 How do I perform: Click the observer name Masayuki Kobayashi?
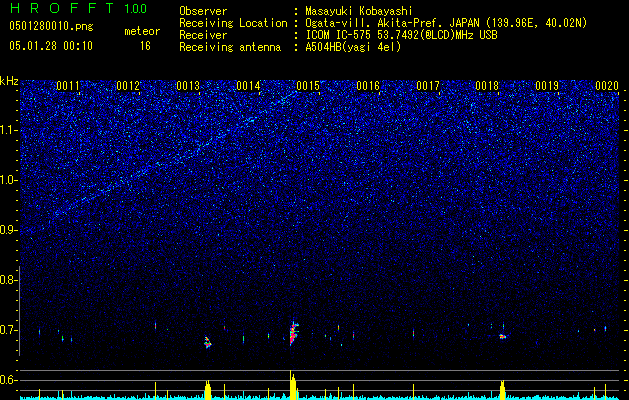(x=359, y=11)
